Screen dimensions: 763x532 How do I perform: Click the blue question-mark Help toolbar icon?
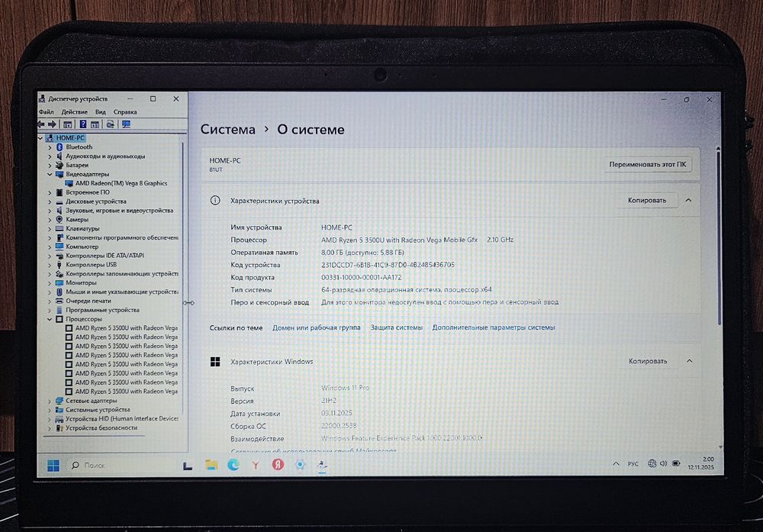tap(82, 124)
